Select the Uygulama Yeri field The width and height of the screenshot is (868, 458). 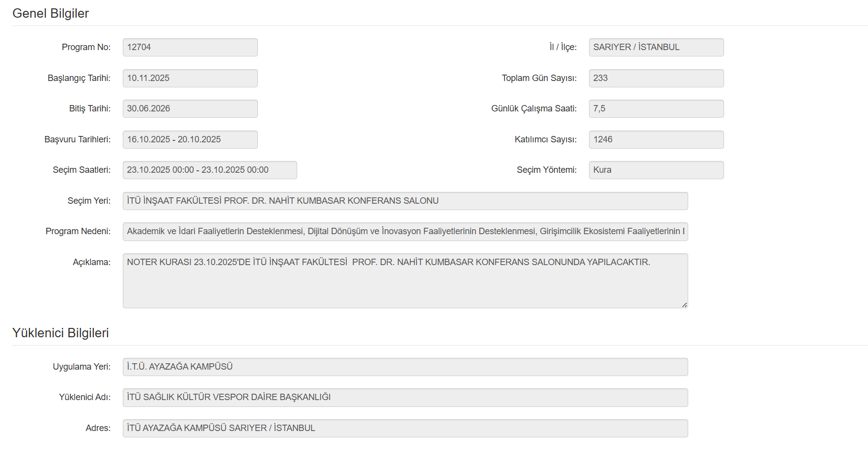(405, 367)
